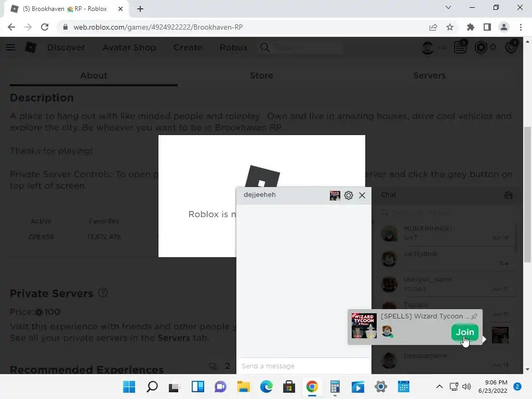Go back in Chrome
This screenshot has height=399, width=532.
[x=11, y=27]
